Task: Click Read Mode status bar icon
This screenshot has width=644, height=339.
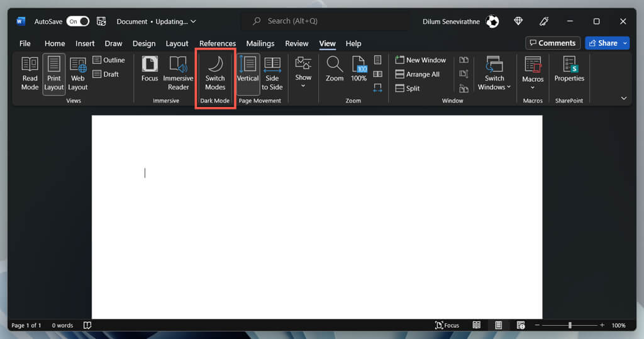Action: click(477, 325)
